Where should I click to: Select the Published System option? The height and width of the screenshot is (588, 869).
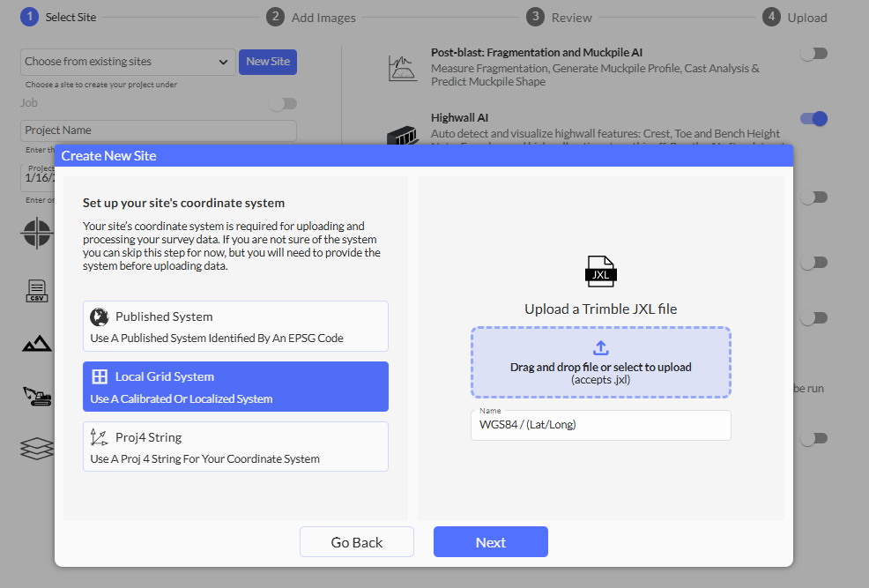point(235,326)
